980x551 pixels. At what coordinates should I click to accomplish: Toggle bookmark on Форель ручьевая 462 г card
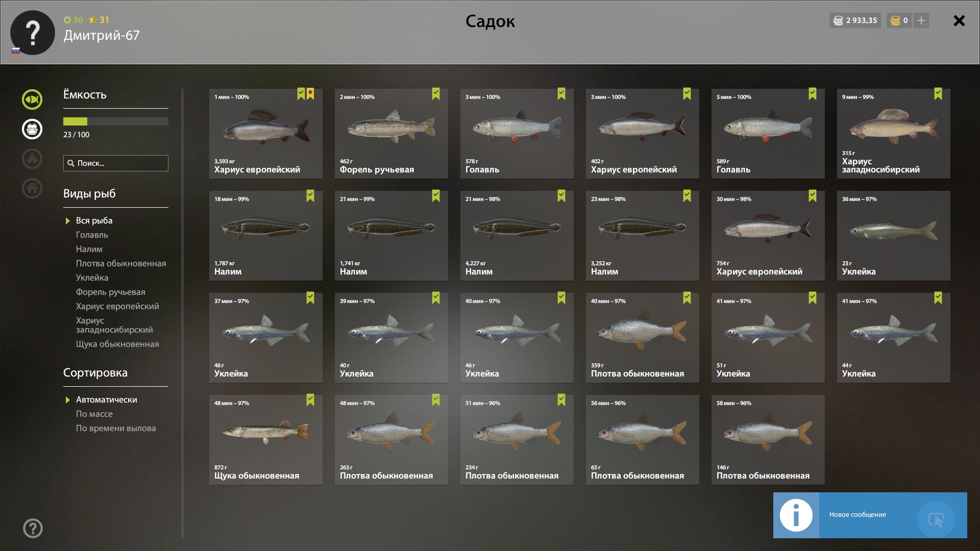436,94
